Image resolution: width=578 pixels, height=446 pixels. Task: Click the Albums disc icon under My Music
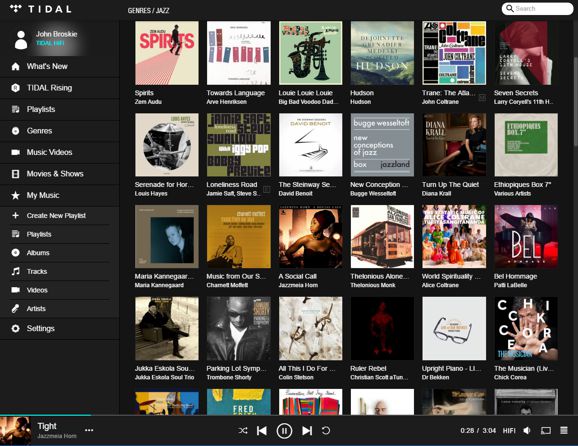[15, 252]
